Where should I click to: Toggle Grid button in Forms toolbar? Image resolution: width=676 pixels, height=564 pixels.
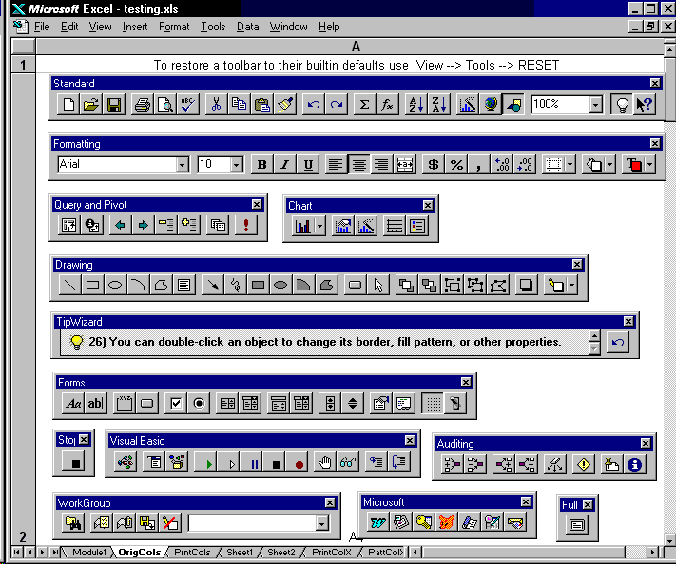point(433,403)
